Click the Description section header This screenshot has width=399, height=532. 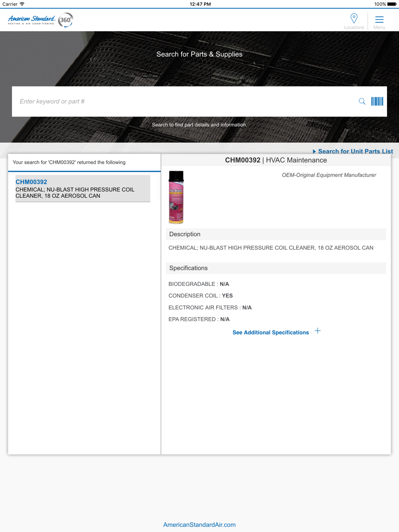pyautogui.click(x=276, y=234)
